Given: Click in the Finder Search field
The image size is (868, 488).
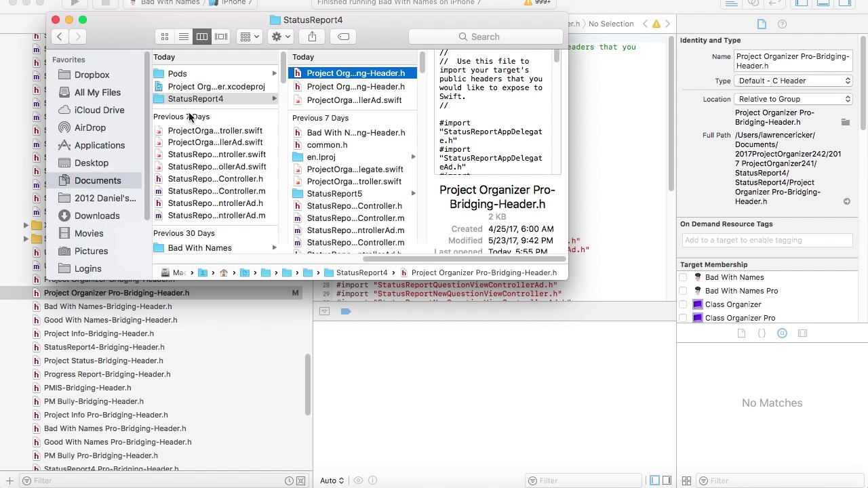Looking at the screenshot, I should pyautogui.click(x=486, y=37).
